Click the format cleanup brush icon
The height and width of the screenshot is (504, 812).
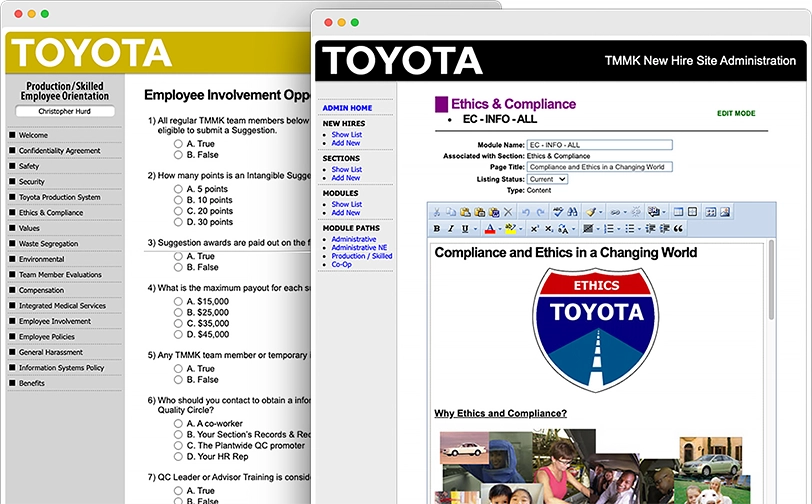(591, 212)
